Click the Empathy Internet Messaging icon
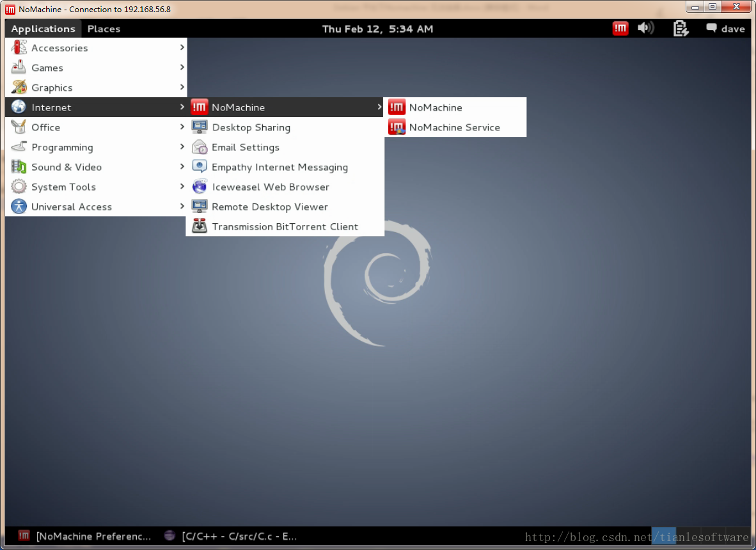 tap(199, 167)
